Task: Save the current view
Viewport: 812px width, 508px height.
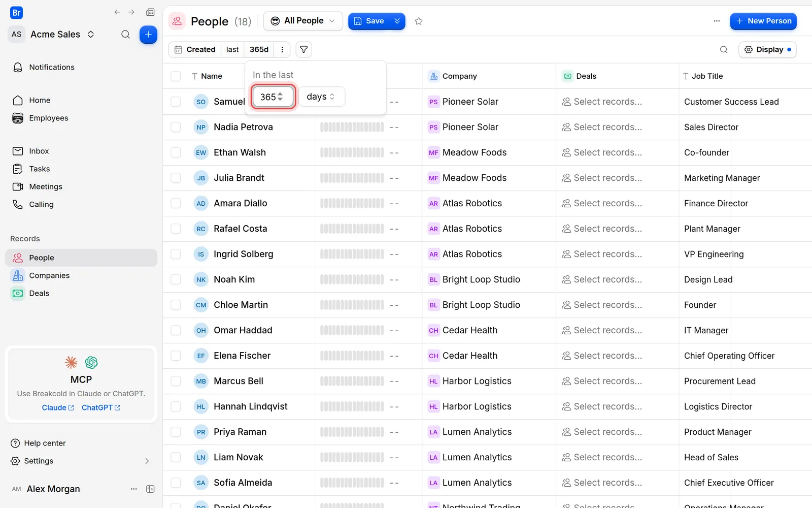Action: click(x=369, y=21)
